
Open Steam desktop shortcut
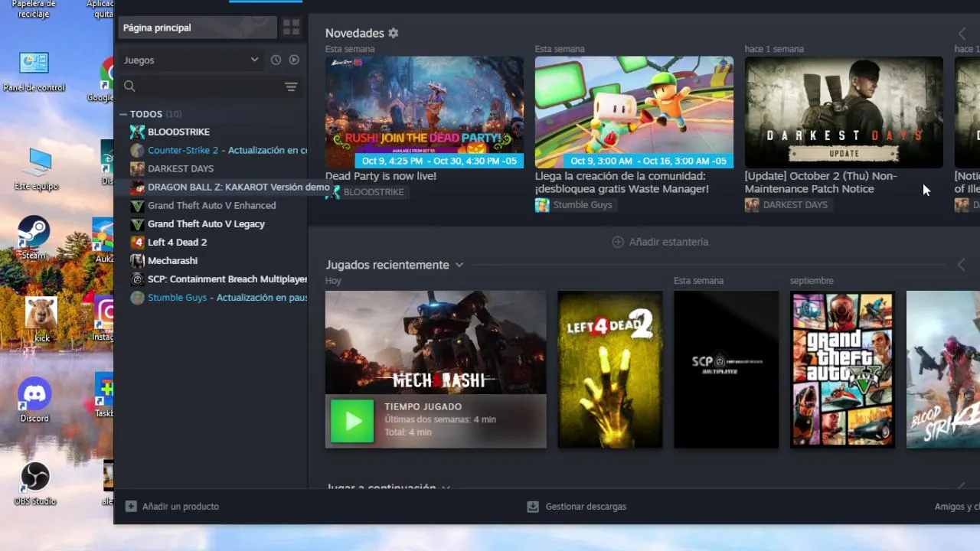tap(34, 238)
